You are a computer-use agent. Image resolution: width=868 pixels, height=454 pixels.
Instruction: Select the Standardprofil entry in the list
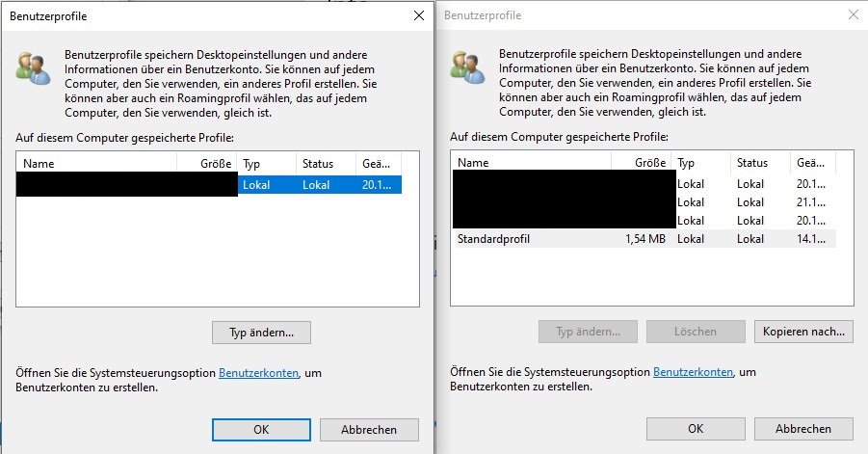point(644,239)
